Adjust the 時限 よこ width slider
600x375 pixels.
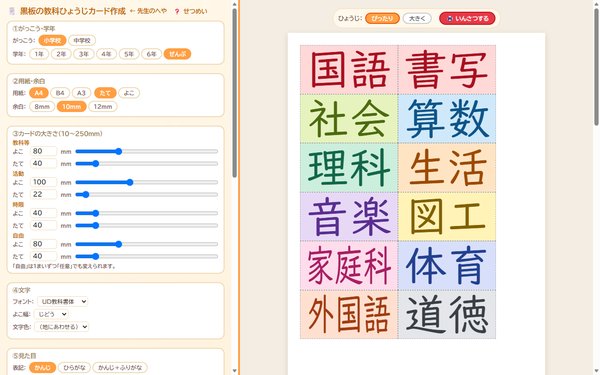pos(147,213)
